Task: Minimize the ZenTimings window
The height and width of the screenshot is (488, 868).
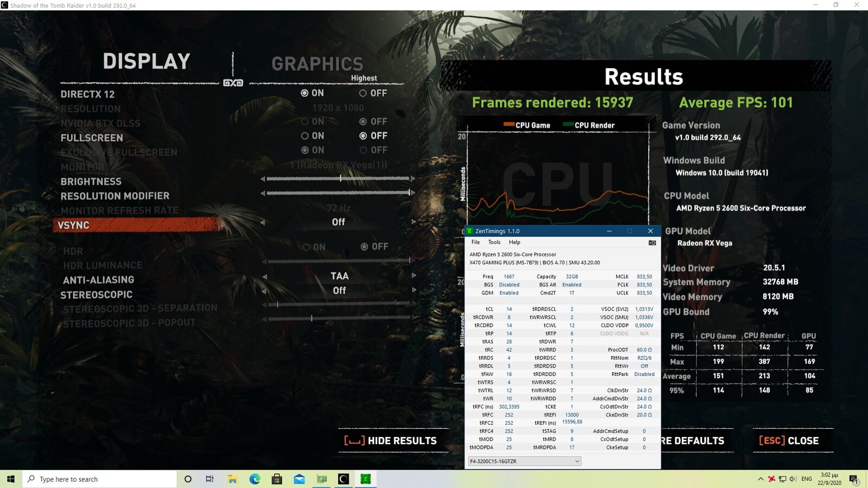Action: click(609, 231)
